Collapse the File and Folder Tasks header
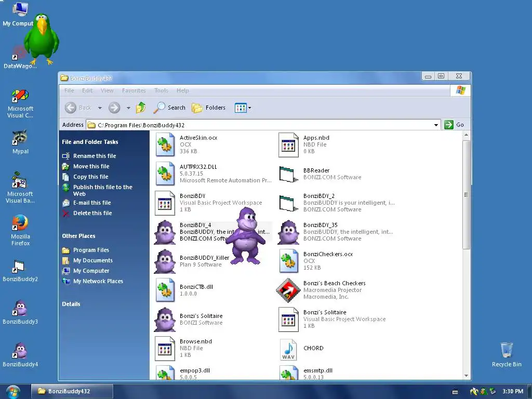 (x=90, y=142)
